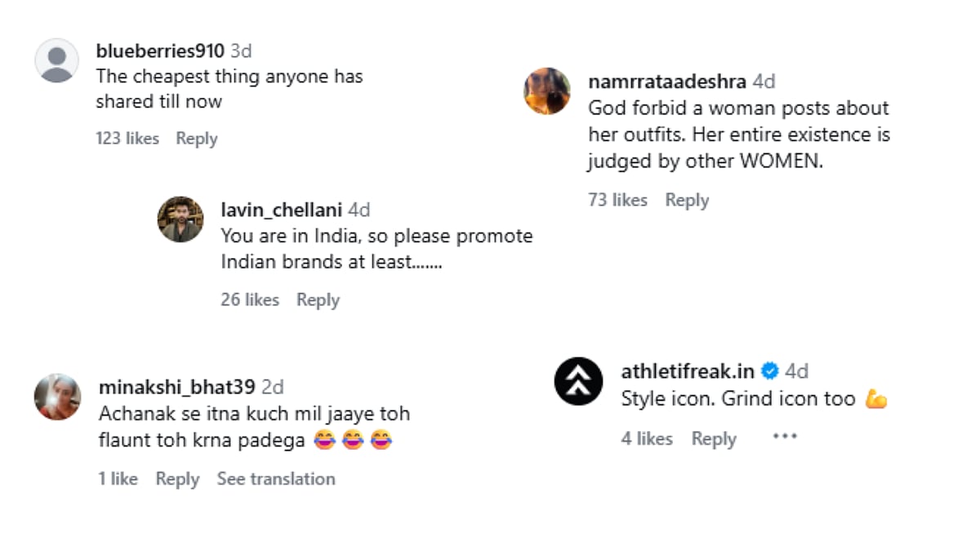Open namrrataadeshra username link

(667, 82)
